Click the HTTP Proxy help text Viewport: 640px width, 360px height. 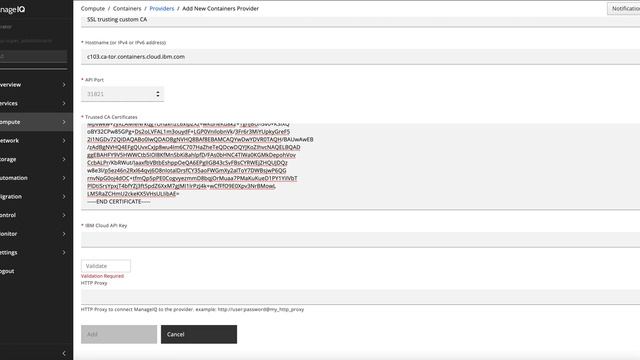pos(192,309)
